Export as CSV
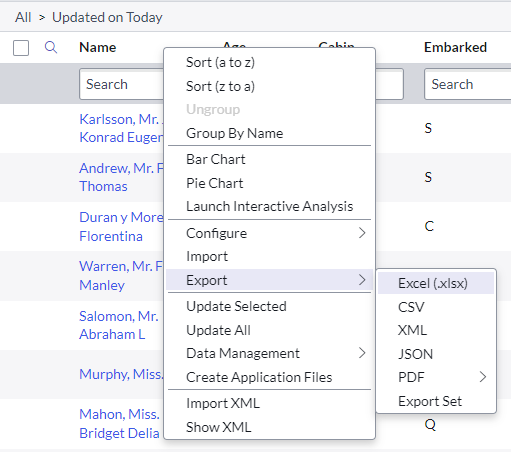The image size is (511, 452). (436, 307)
